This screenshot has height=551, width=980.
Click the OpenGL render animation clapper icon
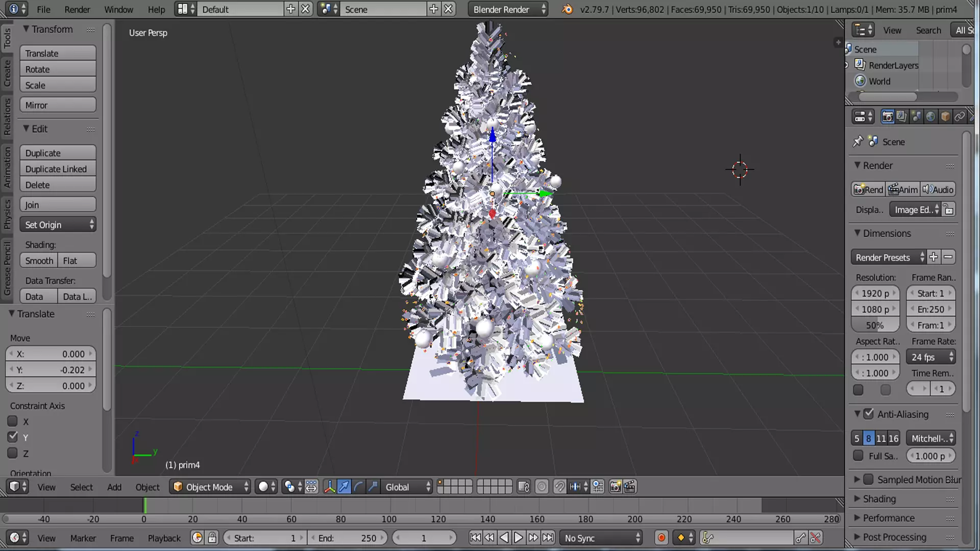(x=630, y=487)
